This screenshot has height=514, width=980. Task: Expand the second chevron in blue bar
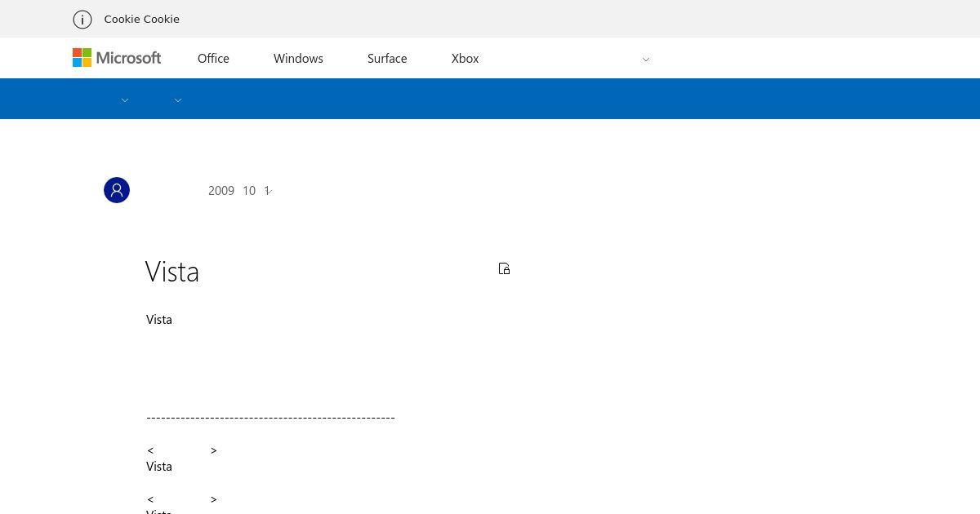click(178, 100)
